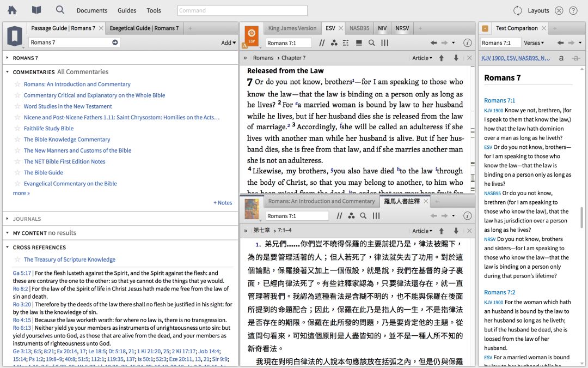Click the ESV Bible resource cover icon
Screen dimensions: 588x368
pos(251,36)
